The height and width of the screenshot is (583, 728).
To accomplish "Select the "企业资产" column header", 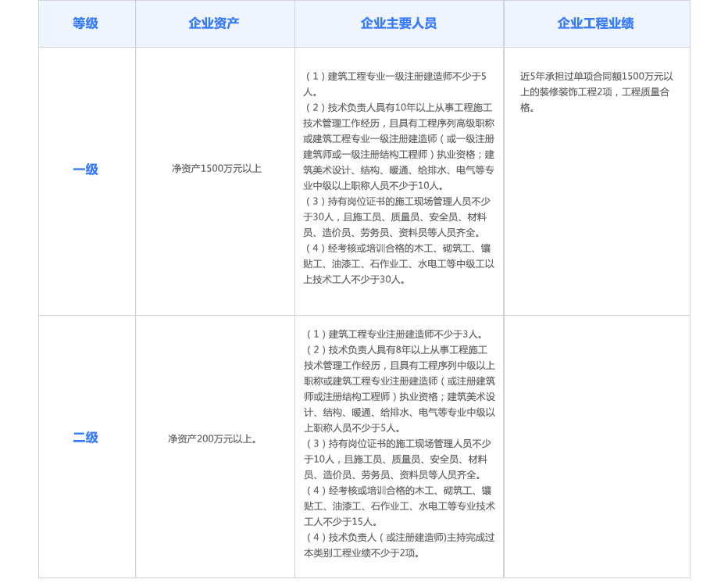I will [214, 23].
